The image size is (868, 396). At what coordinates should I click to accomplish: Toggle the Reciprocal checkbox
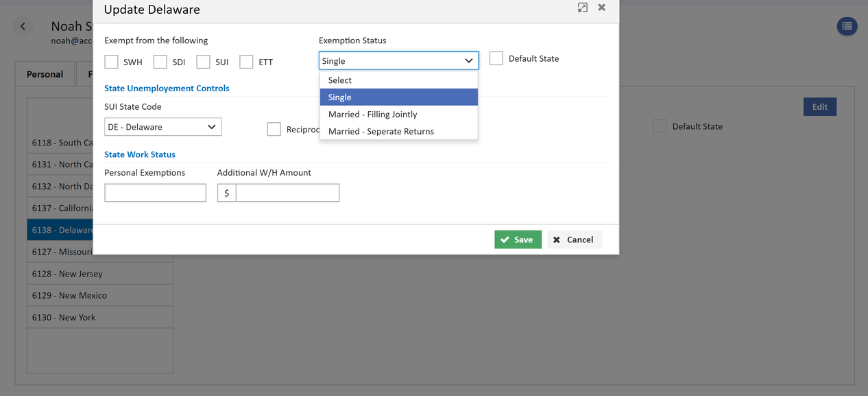(274, 129)
